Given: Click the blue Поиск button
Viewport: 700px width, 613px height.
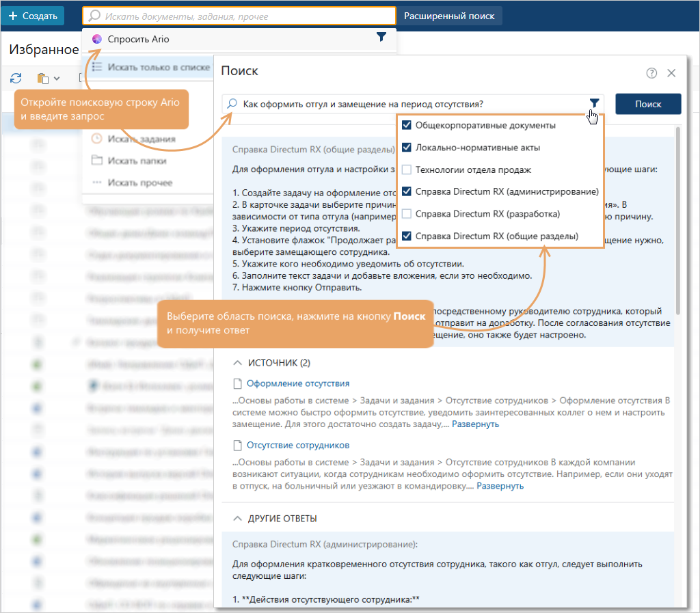Looking at the screenshot, I should click(x=648, y=104).
